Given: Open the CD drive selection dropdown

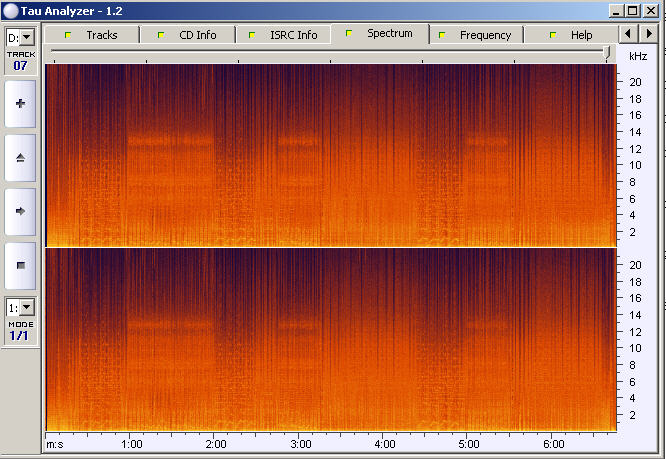Looking at the screenshot, I should 21,37.
